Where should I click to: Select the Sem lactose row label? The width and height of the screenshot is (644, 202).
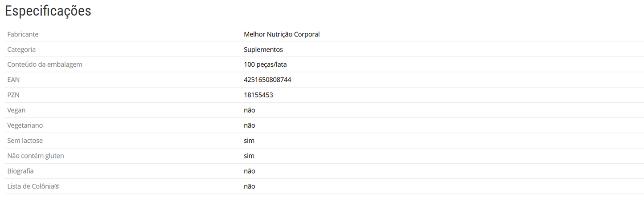[x=25, y=141]
